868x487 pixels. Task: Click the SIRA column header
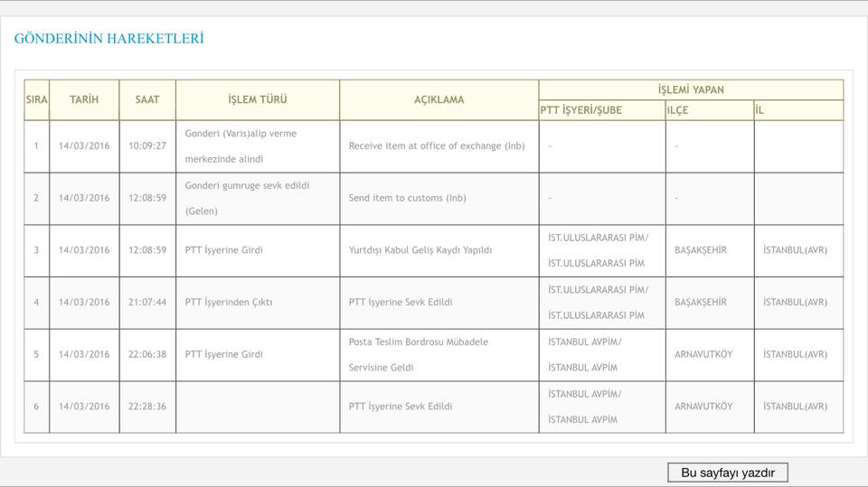point(36,99)
